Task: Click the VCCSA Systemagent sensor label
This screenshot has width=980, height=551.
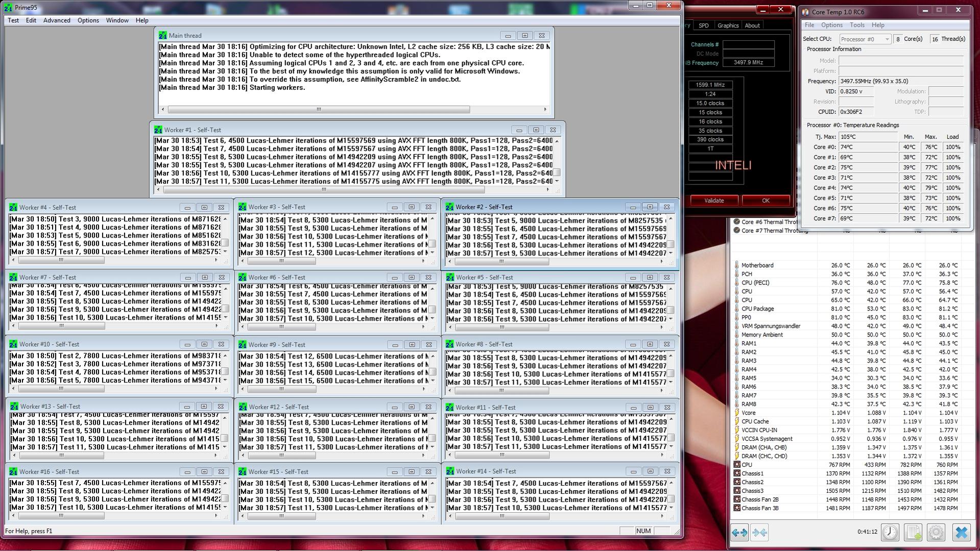Action: (767, 439)
